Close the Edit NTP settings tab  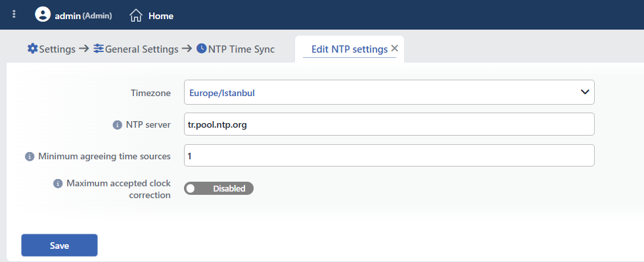coord(395,49)
